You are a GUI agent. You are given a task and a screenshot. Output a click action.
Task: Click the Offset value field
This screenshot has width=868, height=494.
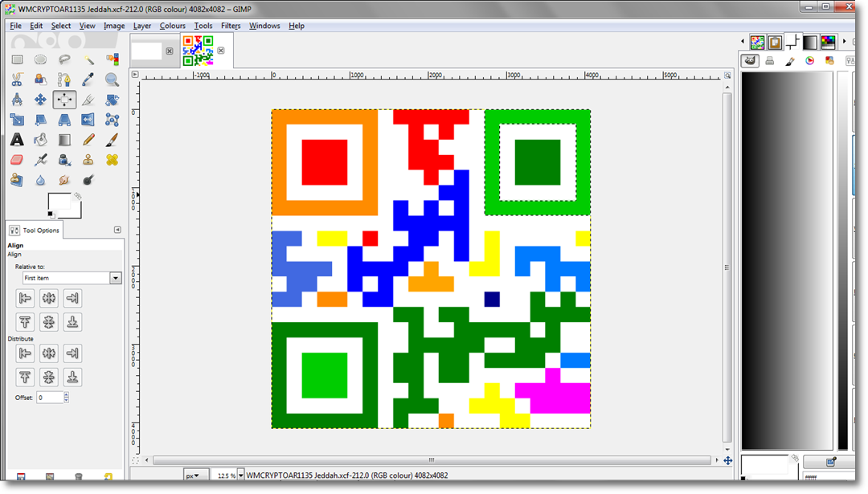click(50, 397)
